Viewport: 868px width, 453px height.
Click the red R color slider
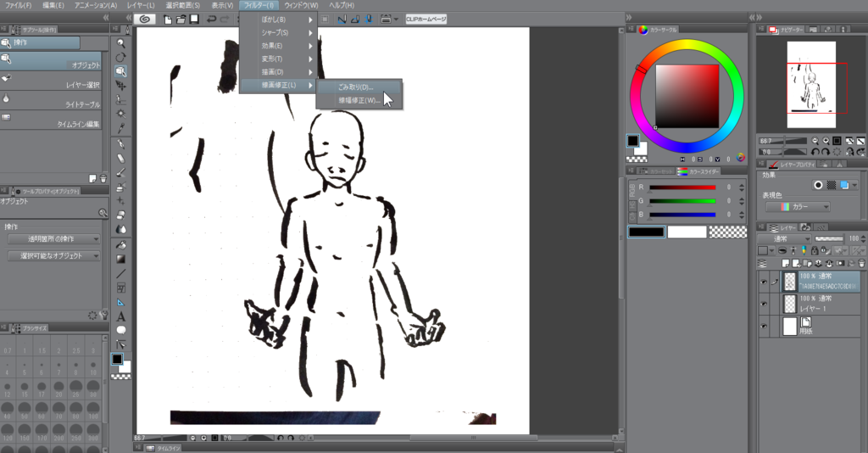point(682,187)
